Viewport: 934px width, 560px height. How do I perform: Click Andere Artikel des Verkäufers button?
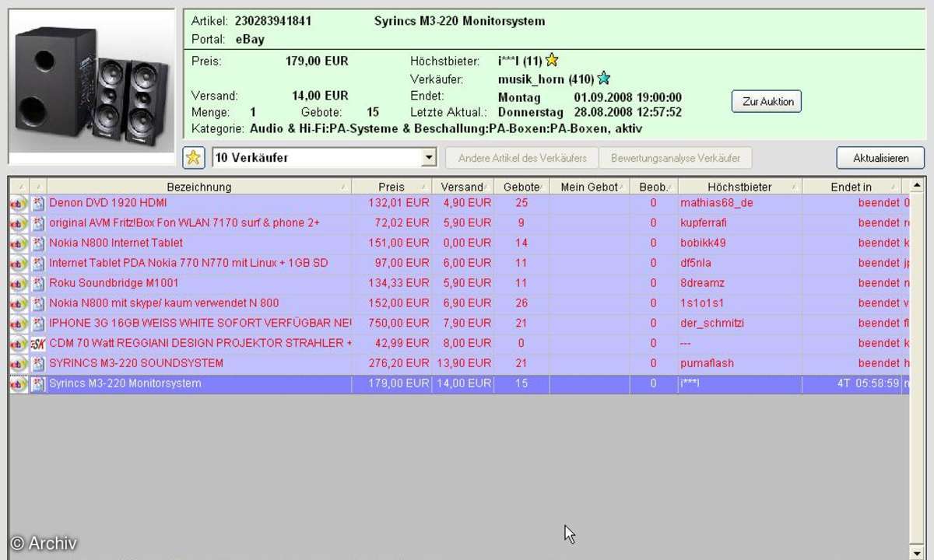521,158
